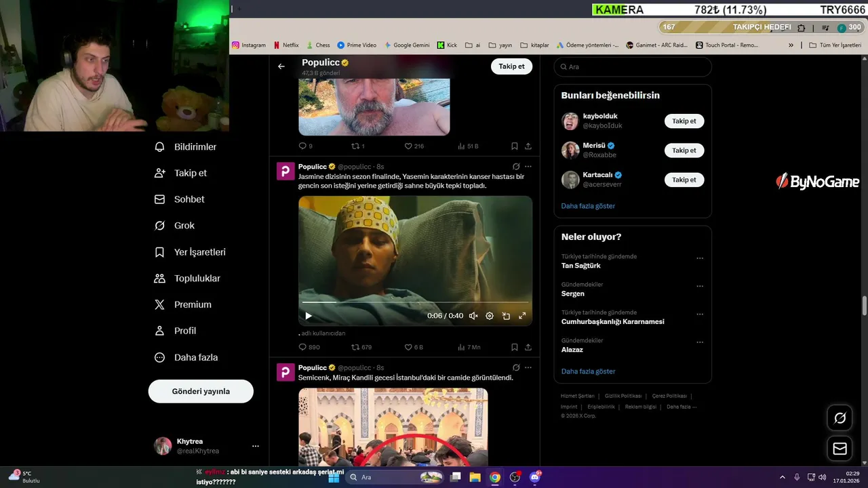Open Profil from the sidebar
This screenshot has height=488, width=868.
(175, 331)
